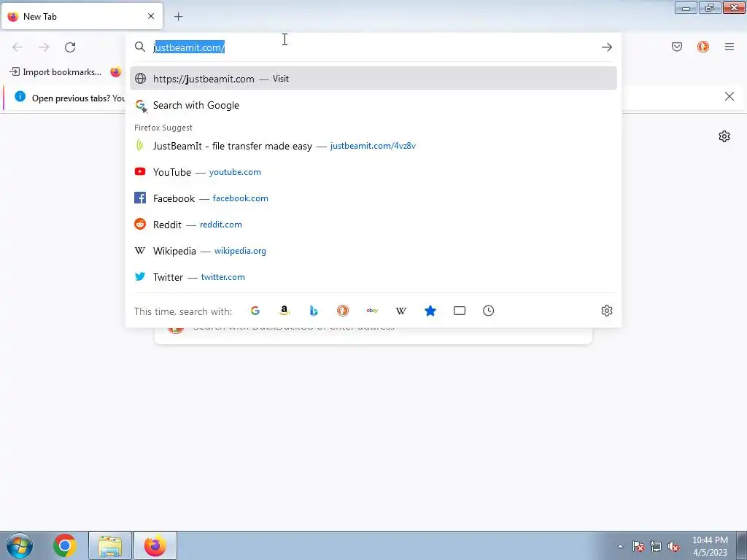The width and height of the screenshot is (747, 560).
Task: Reload the current page
Action: pyautogui.click(x=70, y=47)
